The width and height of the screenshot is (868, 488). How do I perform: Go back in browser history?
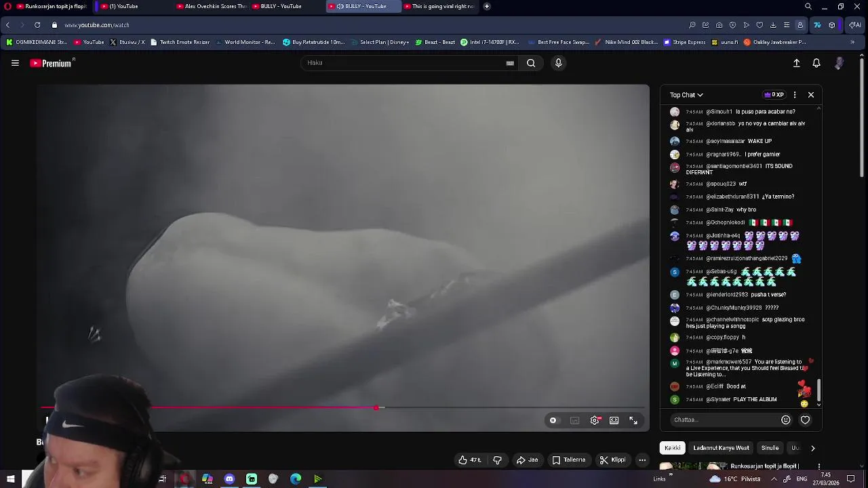pos(7,25)
